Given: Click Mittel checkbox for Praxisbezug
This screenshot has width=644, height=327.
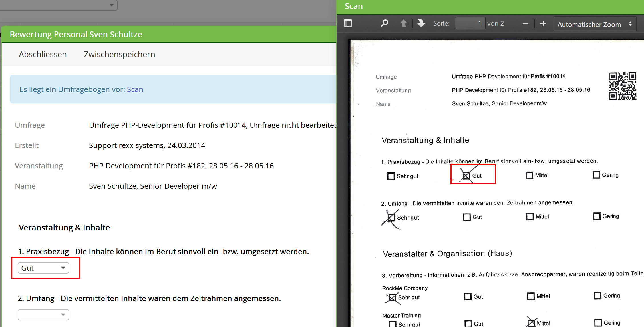Looking at the screenshot, I should coord(530,175).
